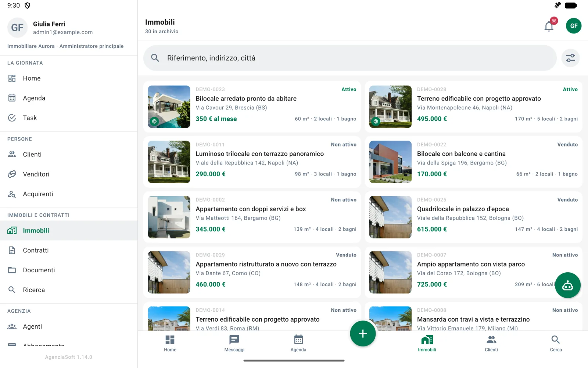Open thumbnail of DEMO-0023 Bilocale arredato
The width and height of the screenshot is (588, 368).
(x=169, y=107)
